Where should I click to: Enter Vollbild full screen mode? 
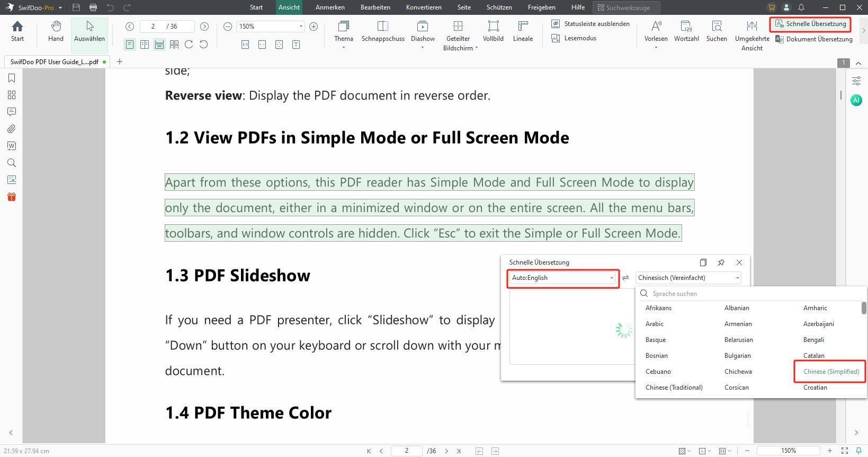pyautogui.click(x=493, y=31)
